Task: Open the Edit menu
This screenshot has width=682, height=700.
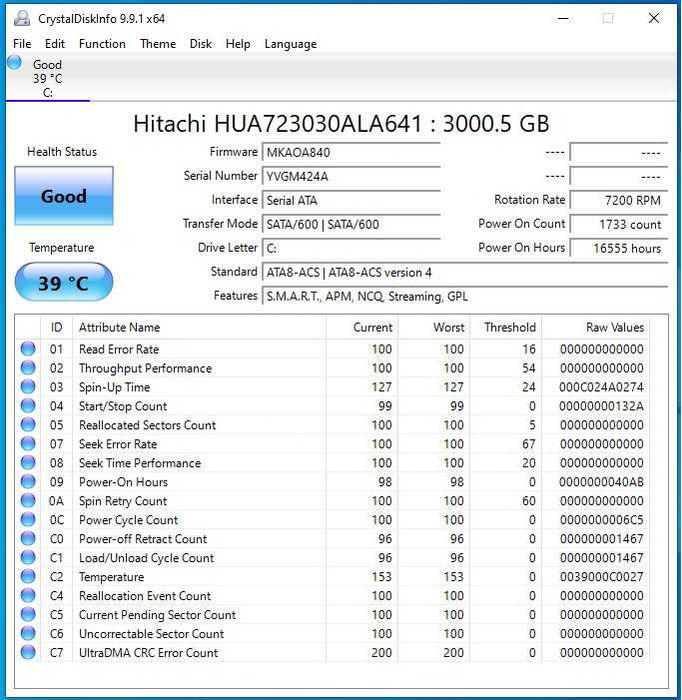Action: point(54,44)
